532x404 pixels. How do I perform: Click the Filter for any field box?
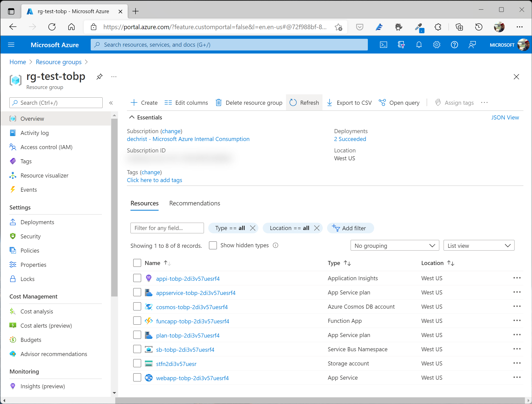click(167, 228)
